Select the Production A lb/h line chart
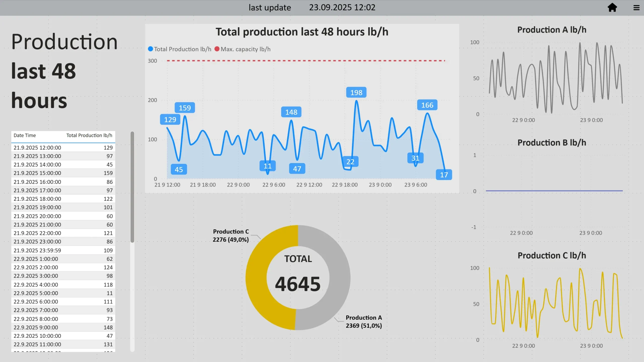644x362 pixels. coord(553,78)
